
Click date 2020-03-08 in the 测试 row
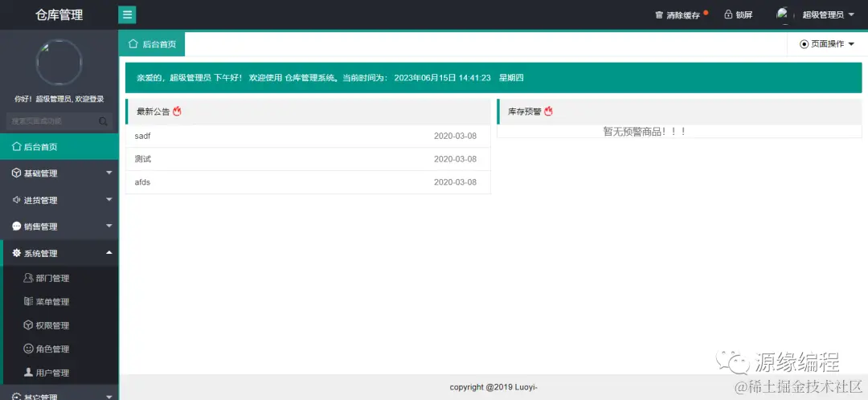click(455, 159)
